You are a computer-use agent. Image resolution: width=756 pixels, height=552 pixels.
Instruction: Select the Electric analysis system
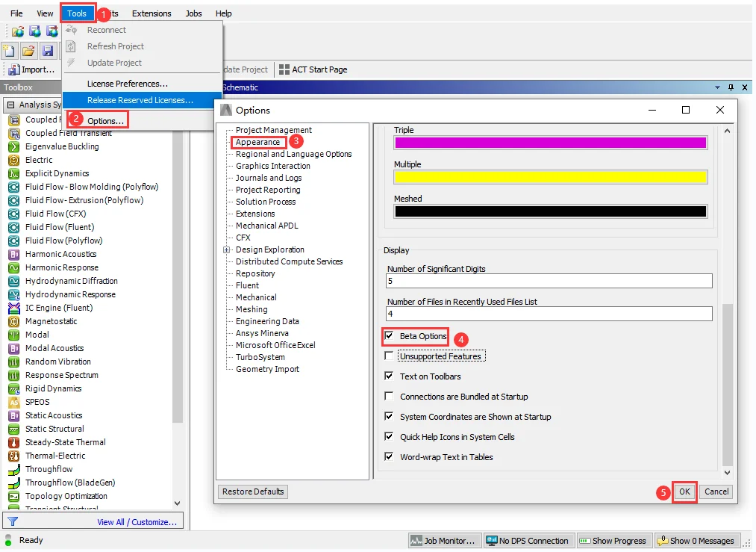pyautogui.click(x=39, y=160)
